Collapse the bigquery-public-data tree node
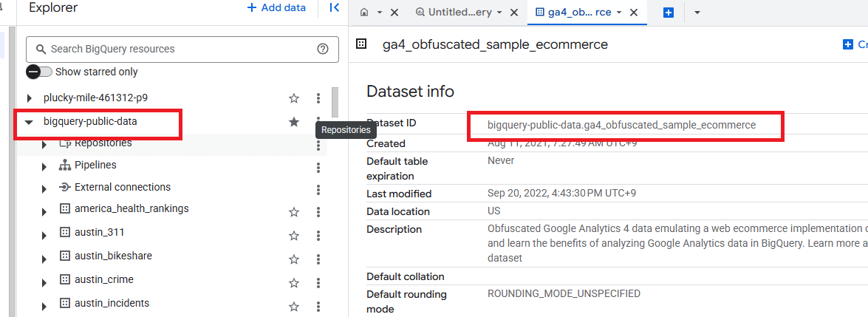The image size is (868, 317). (x=30, y=122)
